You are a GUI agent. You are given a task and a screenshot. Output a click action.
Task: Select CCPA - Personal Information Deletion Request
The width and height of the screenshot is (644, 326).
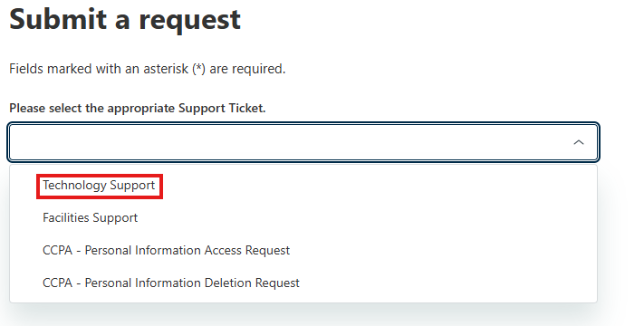click(x=303, y=283)
